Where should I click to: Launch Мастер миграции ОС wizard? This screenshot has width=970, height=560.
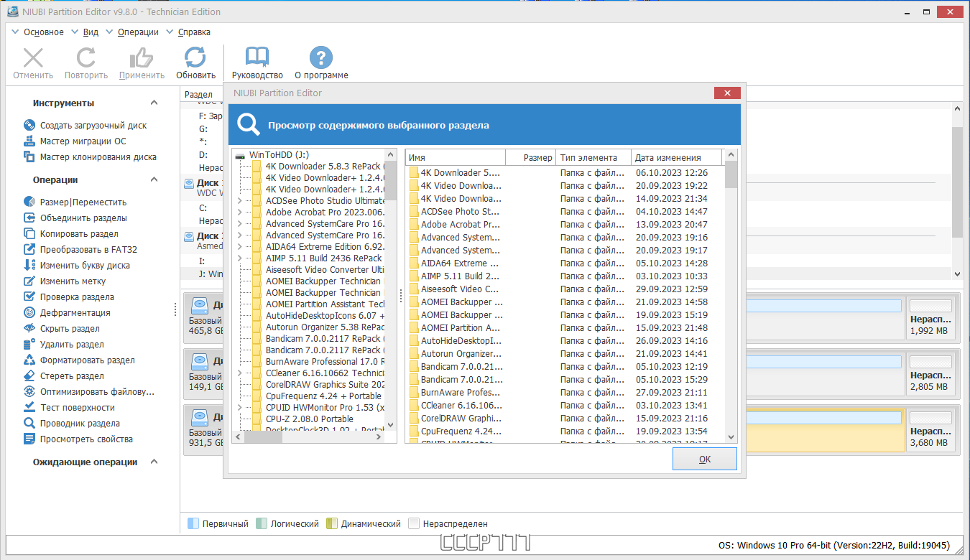[83, 141]
